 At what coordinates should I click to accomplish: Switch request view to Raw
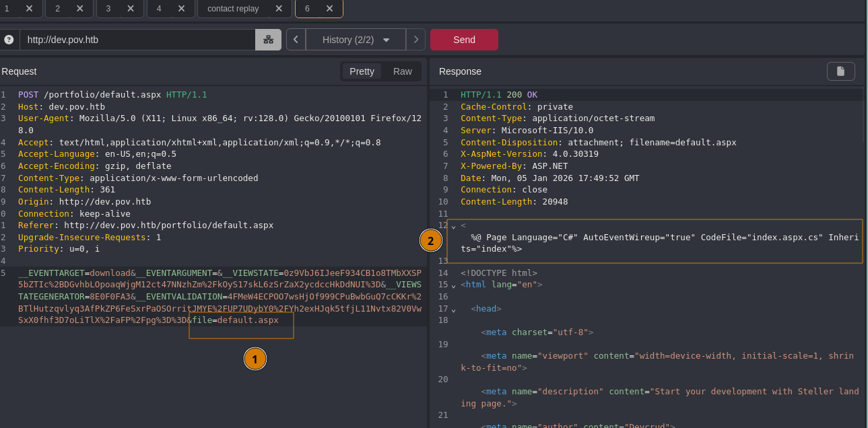(402, 71)
